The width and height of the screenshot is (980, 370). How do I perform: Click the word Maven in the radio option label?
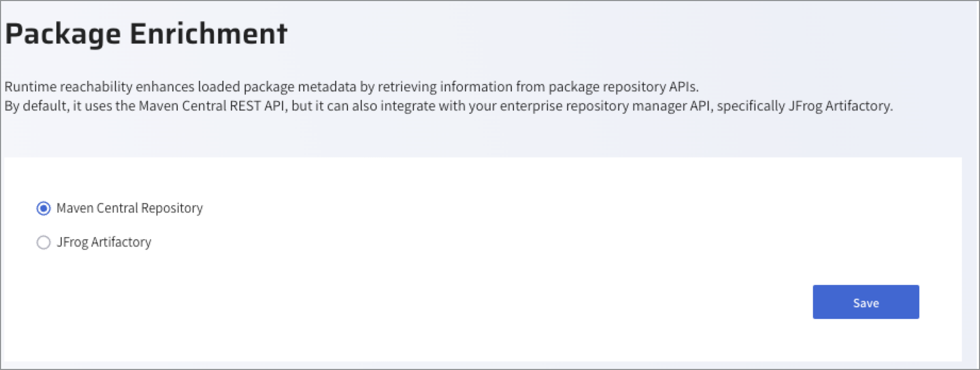click(75, 208)
